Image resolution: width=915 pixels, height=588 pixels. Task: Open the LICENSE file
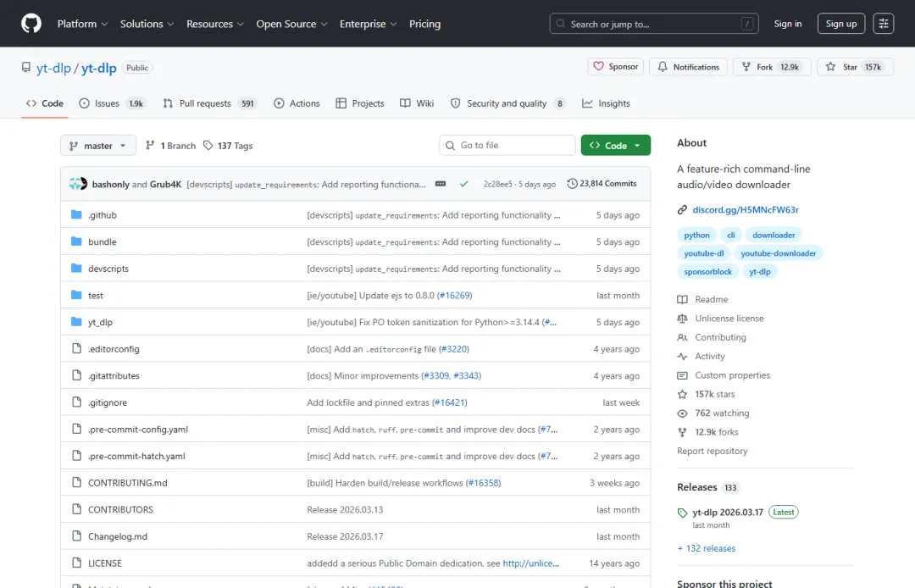104,563
